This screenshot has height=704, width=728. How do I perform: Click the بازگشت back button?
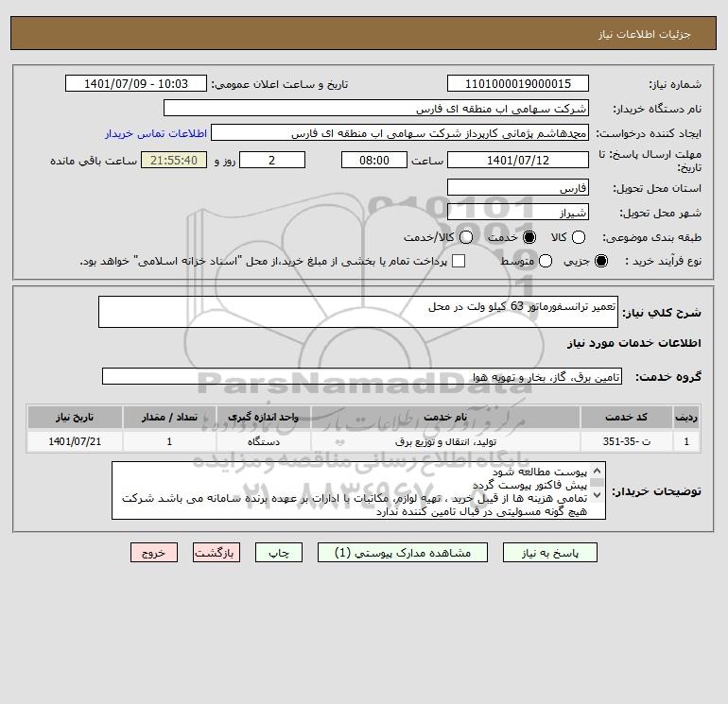217,553
